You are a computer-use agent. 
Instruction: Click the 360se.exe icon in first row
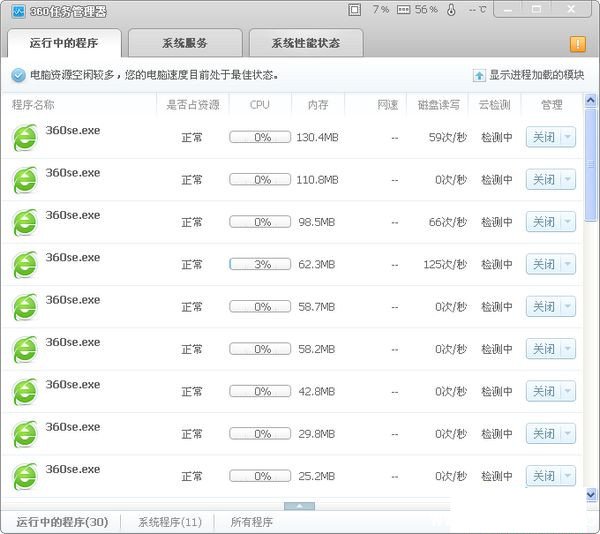click(x=24, y=138)
